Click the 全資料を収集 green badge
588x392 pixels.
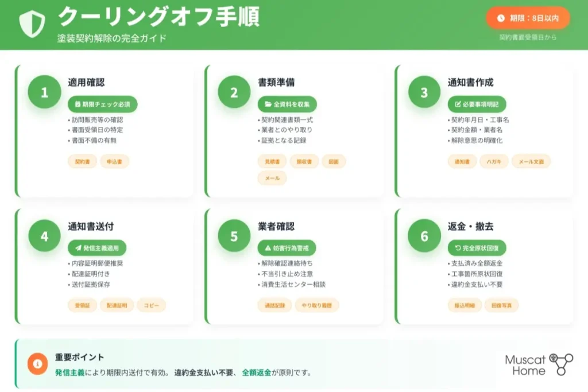click(287, 104)
